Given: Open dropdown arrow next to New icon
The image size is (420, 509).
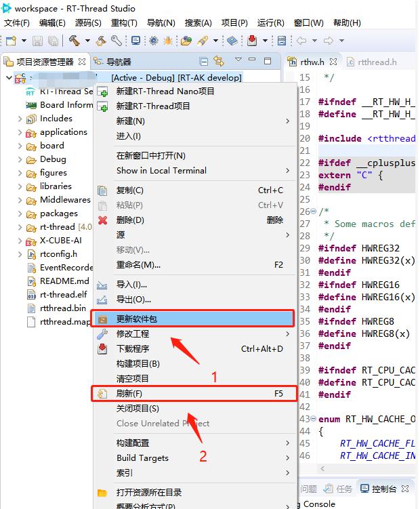Looking at the screenshot, I should (x=24, y=41).
